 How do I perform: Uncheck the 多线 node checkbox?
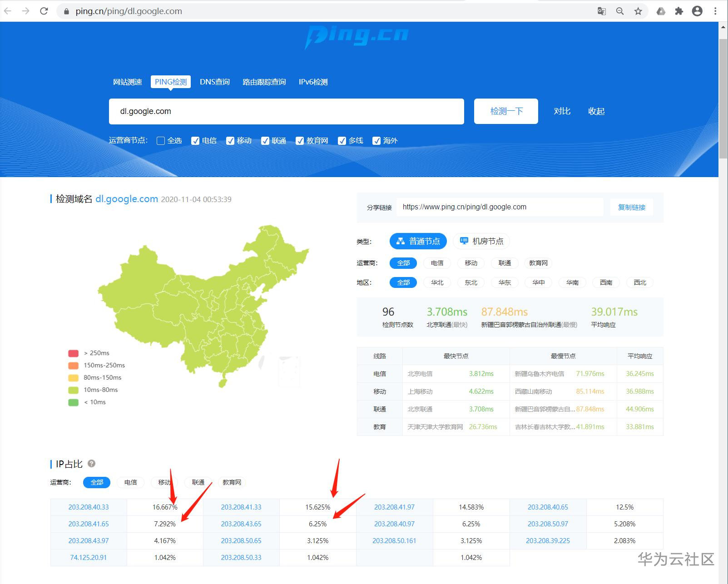point(342,141)
